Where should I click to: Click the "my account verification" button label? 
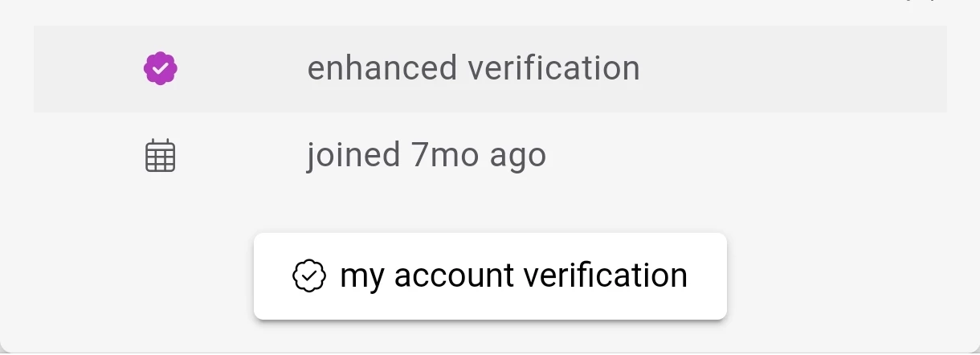click(514, 276)
